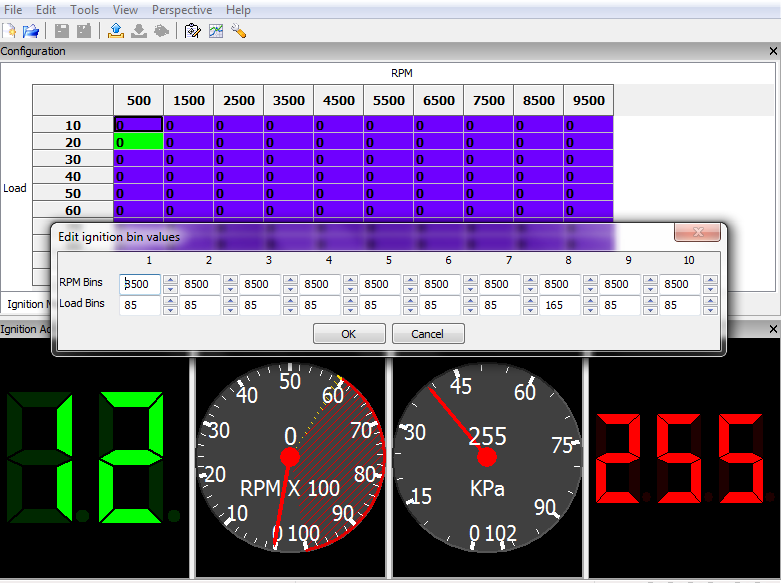
Task: Select the cell at load 40, RPM 2500
Action: pyautogui.click(x=239, y=176)
